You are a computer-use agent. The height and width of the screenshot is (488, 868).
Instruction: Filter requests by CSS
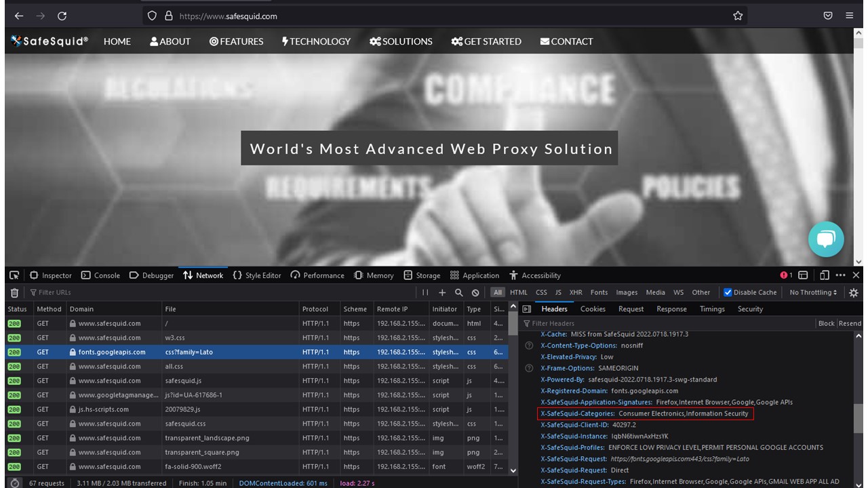[541, 293]
